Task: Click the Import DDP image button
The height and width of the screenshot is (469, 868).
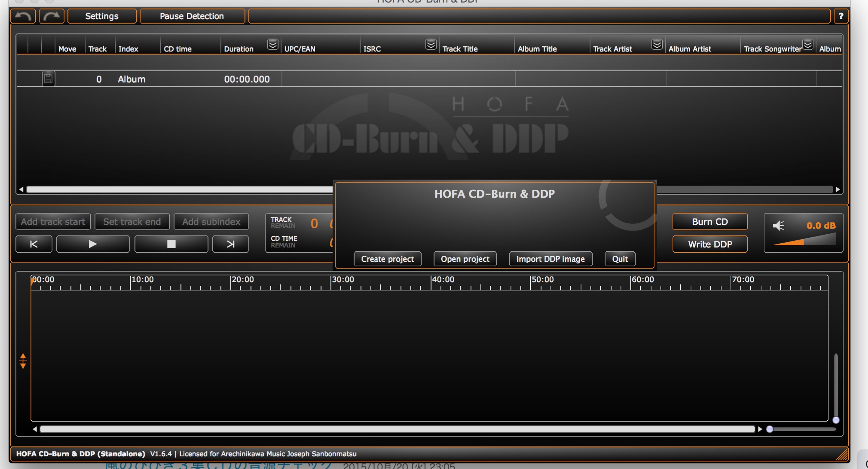Action: coord(550,259)
